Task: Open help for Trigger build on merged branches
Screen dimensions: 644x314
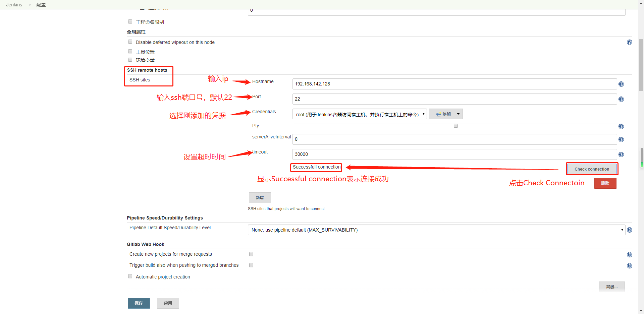Action: [630, 266]
